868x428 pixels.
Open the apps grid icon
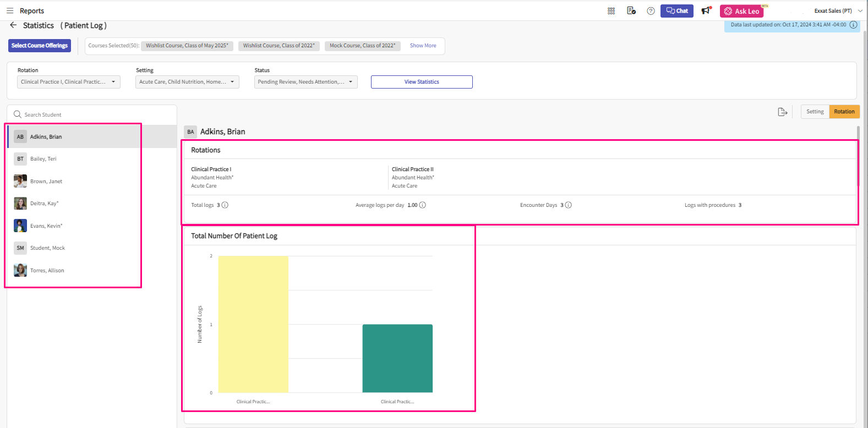[x=611, y=11]
